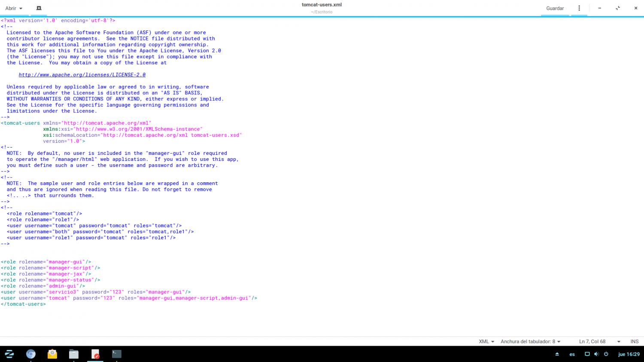This screenshot has height=362, width=644.
Task: Click the commented role rolename="role1" line
Action: [43, 220]
